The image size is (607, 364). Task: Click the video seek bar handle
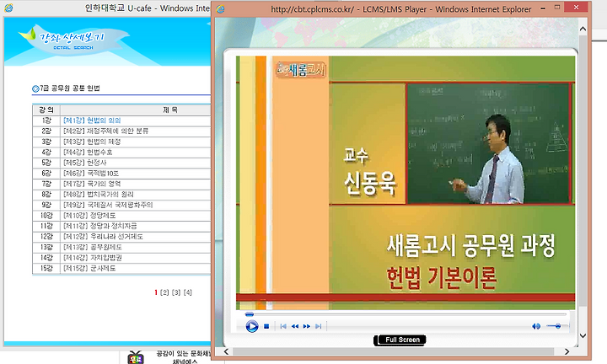click(250, 314)
